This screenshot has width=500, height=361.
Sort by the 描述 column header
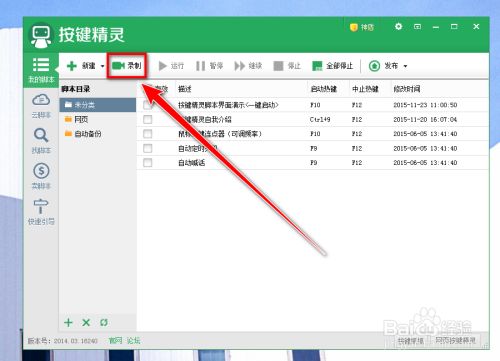tap(185, 89)
